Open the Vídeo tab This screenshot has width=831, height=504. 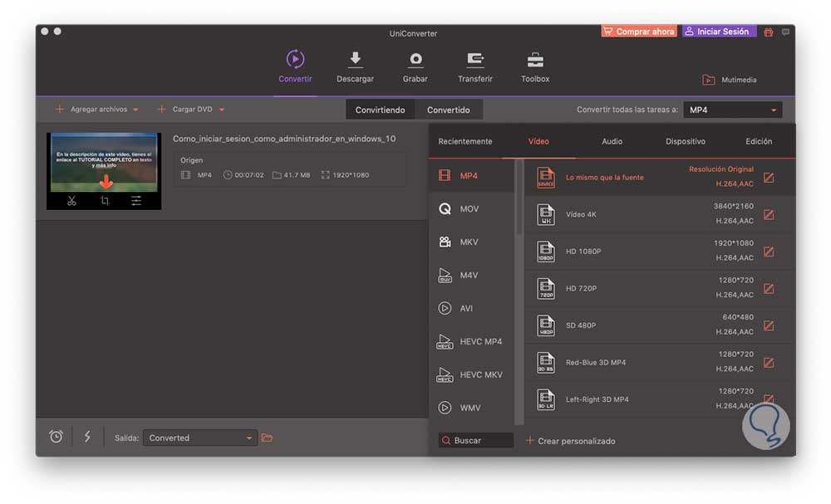point(538,141)
